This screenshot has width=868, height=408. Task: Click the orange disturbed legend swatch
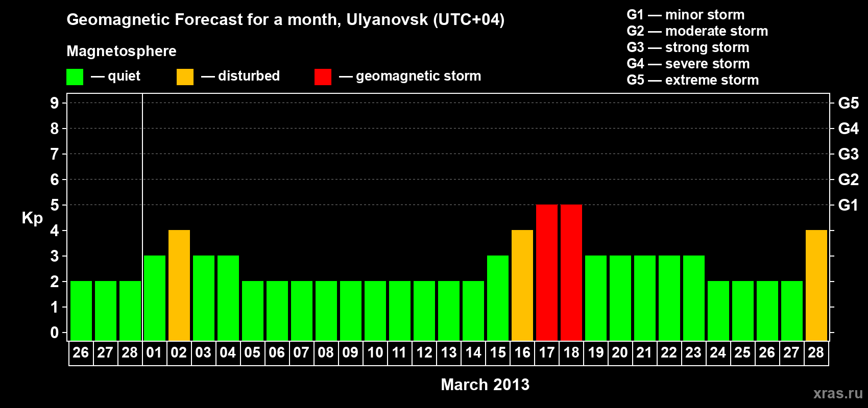pos(185,77)
